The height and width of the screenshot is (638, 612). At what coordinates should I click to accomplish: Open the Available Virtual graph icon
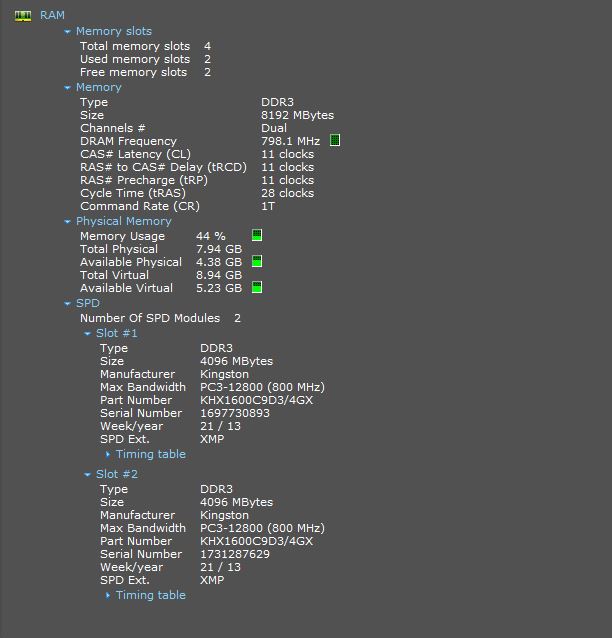click(x=257, y=287)
